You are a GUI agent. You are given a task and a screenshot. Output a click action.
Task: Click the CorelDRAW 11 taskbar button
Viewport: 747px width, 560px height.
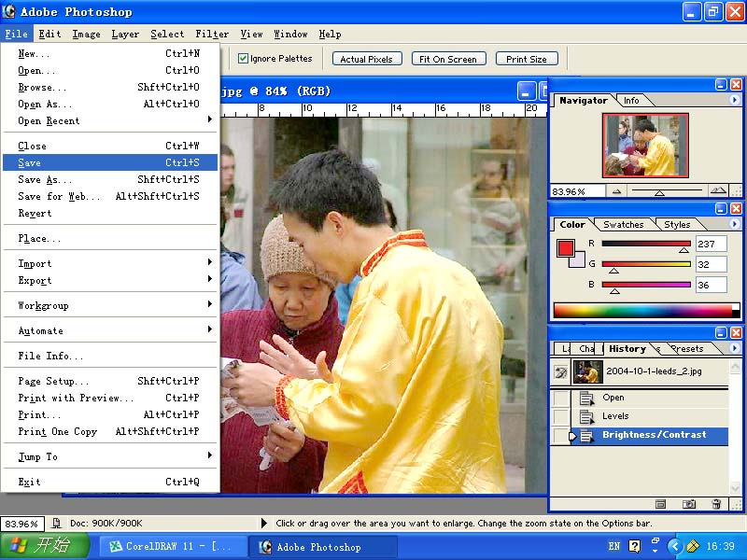[x=173, y=547]
